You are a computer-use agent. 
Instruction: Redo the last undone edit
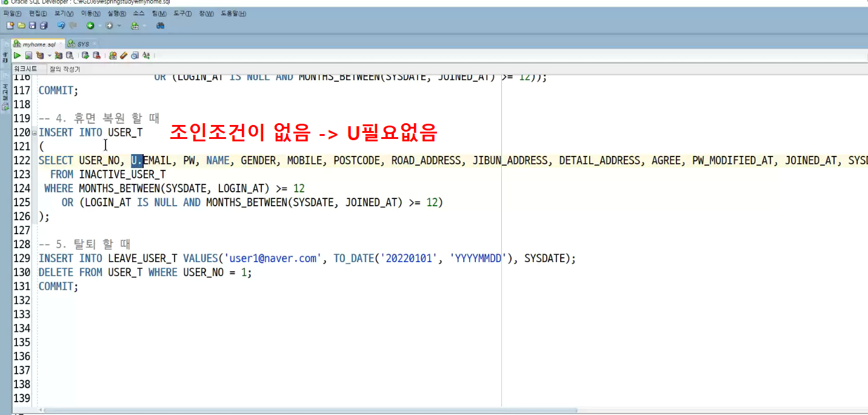[x=73, y=25]
